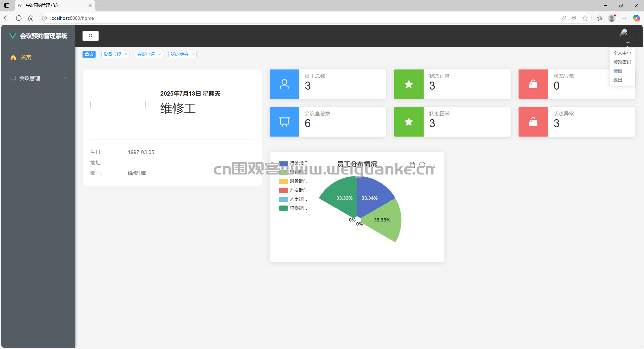Open the tab actions menu icon
The image size is (644, 349).
pos(7,5)
